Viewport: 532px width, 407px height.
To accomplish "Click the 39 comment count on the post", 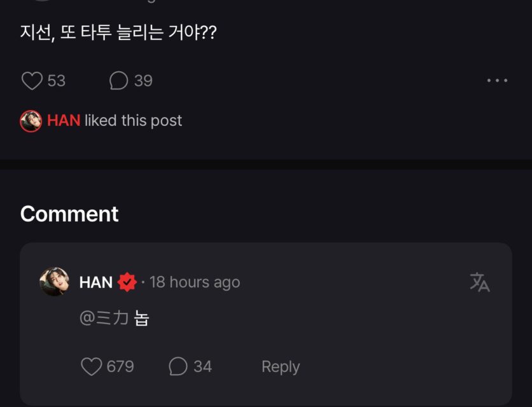I will [143, 81].
